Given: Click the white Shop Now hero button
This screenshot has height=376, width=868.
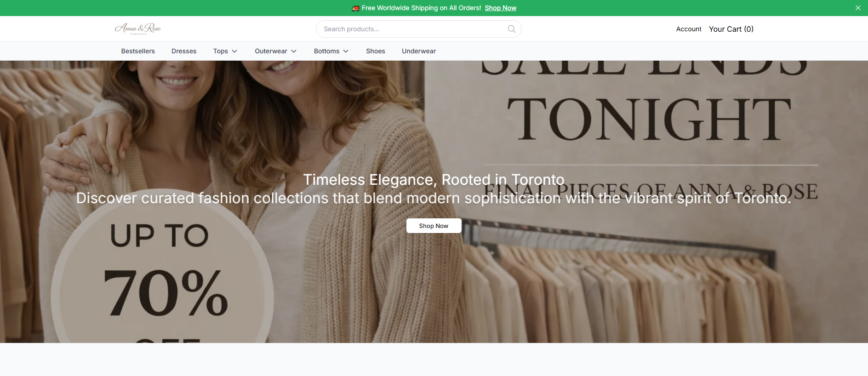Looking at the screenshot, I should (434, 226).
